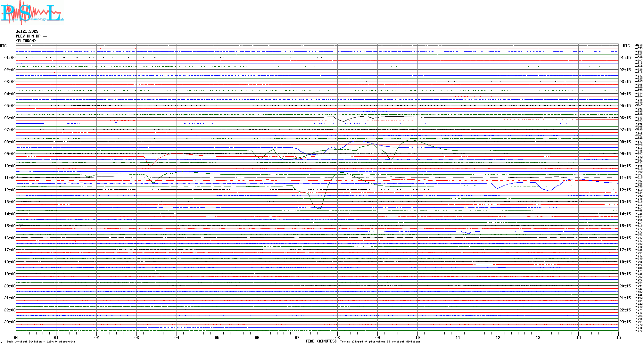The height and width of the screenshot is (346, 644).
Task: Select the 18:00 hour label
Action: coord(10,262)
